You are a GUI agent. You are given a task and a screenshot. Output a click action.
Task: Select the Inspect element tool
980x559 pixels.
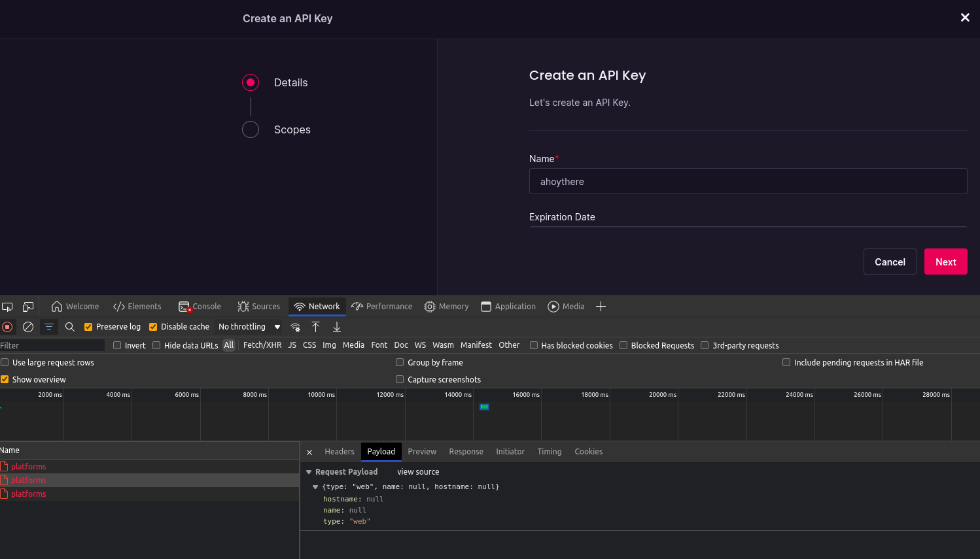click(x=7, y=306)
